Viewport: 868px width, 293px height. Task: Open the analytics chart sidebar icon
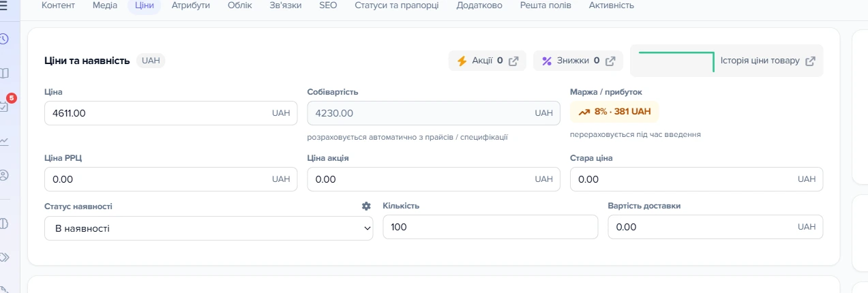pos(3,141)
